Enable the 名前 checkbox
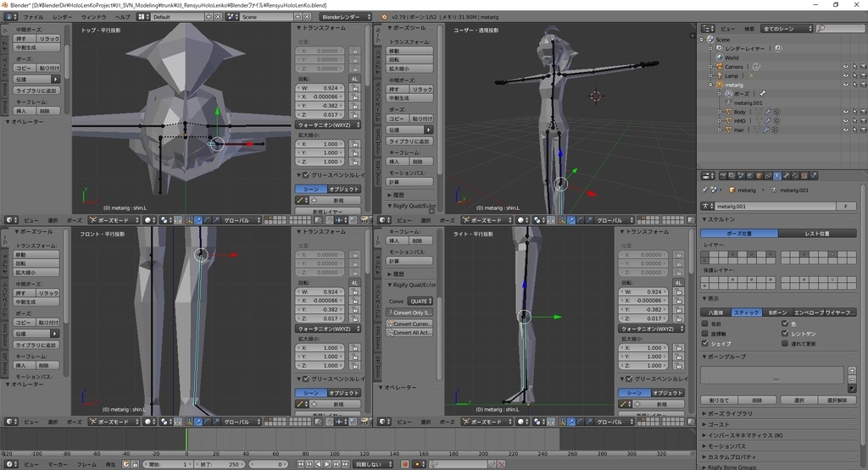Screen dimensions: 868x470 (705, 323)
